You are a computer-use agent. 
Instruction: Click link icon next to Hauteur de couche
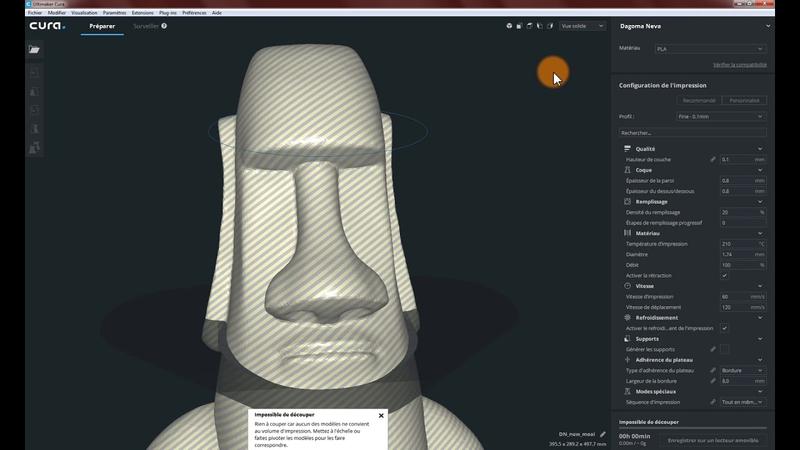pos(713,159)
